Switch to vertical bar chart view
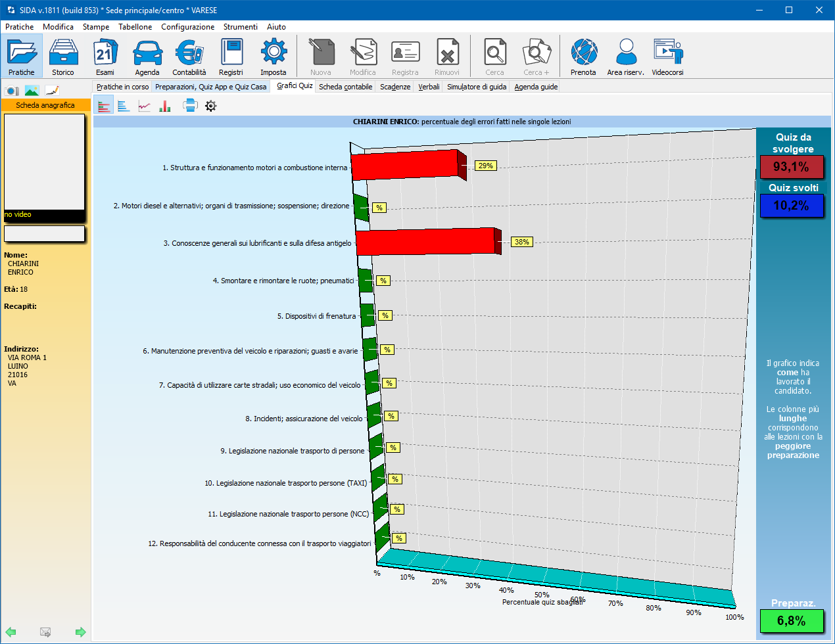Screen dimensions: 835x644 (165, 106)
